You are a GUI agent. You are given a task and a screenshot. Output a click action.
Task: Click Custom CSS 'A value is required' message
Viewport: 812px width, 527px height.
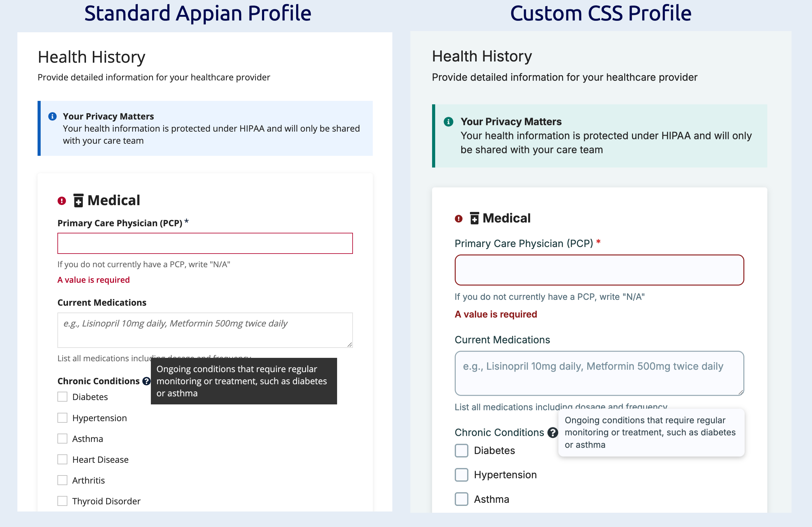pyautogui.click(x=496, y=314)
